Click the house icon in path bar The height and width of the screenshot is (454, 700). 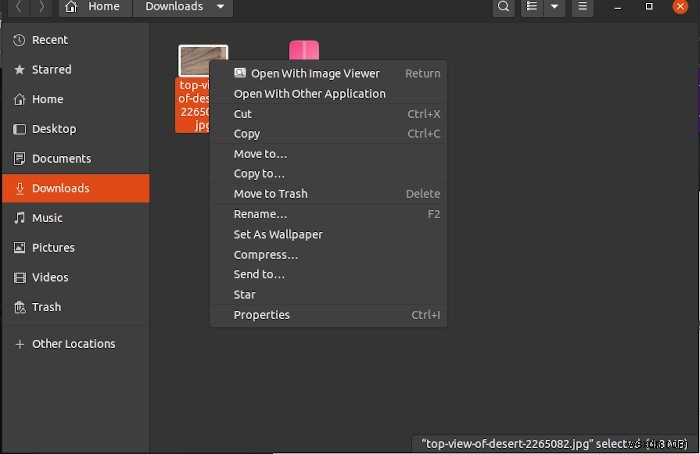(71, 6)
